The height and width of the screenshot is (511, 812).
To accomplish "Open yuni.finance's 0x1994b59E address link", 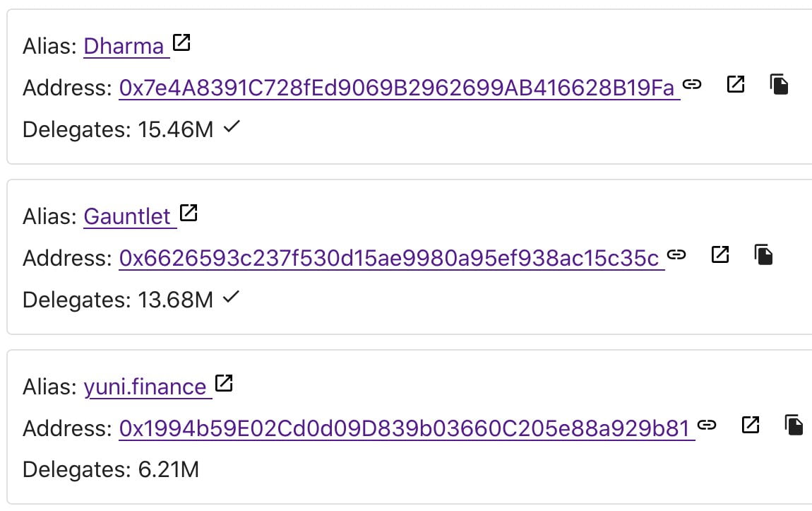I will tap(404, 429).
